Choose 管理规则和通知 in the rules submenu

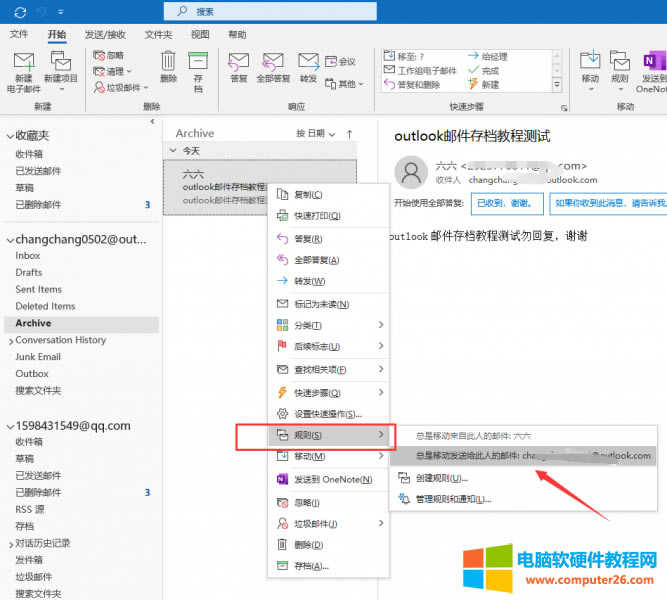[452, 498]
